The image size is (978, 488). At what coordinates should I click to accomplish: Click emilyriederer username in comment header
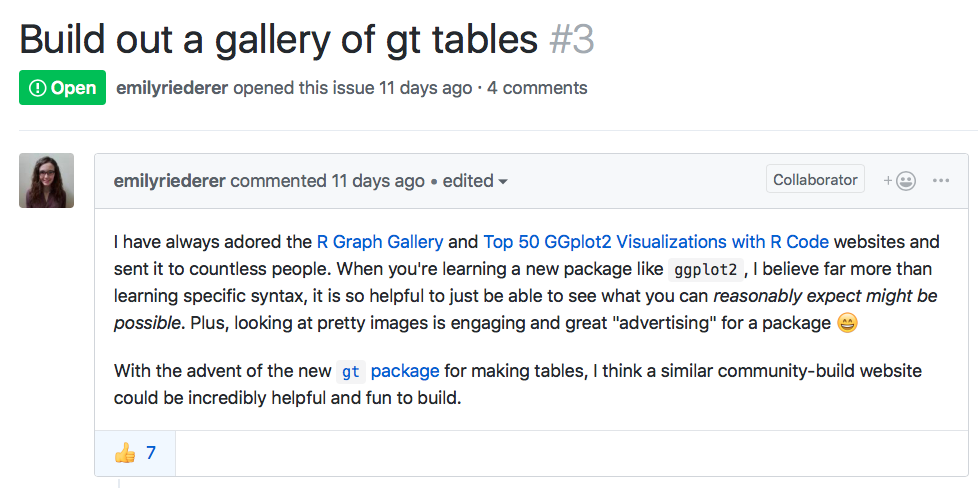tap(170, 181)
